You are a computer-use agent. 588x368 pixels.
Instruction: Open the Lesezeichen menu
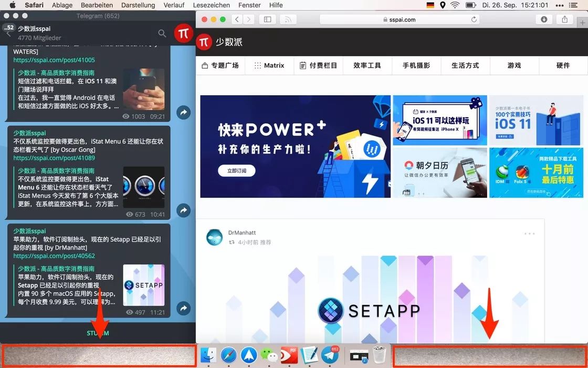coord(212,5)
